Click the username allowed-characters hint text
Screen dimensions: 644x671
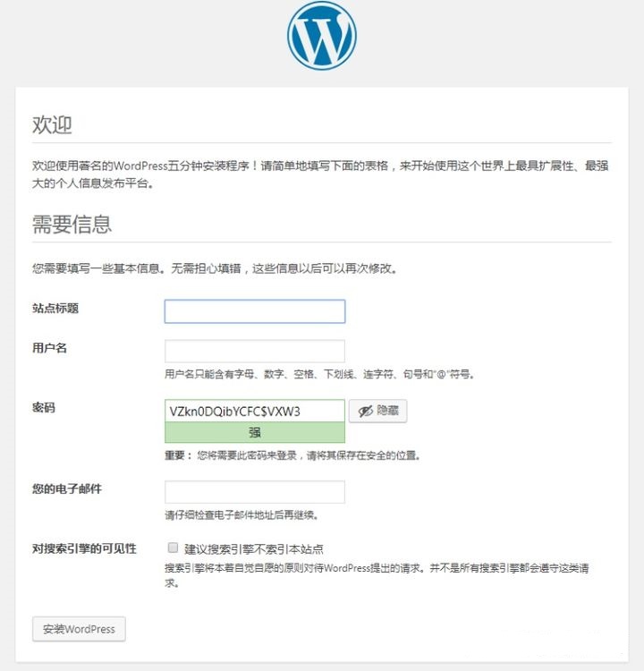(319, 375)
